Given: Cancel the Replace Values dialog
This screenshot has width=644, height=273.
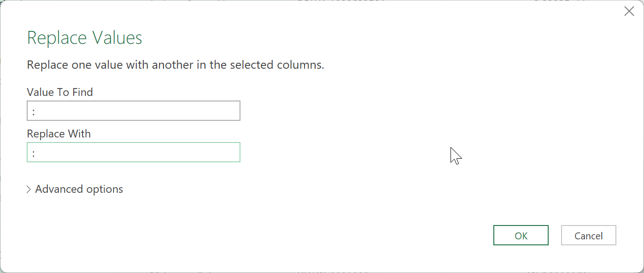Looking at the screenshot, I should (x=588, y=236).
